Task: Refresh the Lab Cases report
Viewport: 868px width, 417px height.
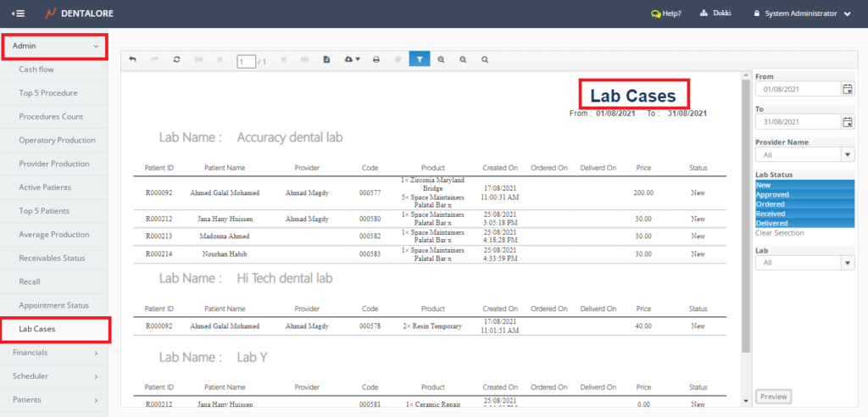Action: coord(176,60)
